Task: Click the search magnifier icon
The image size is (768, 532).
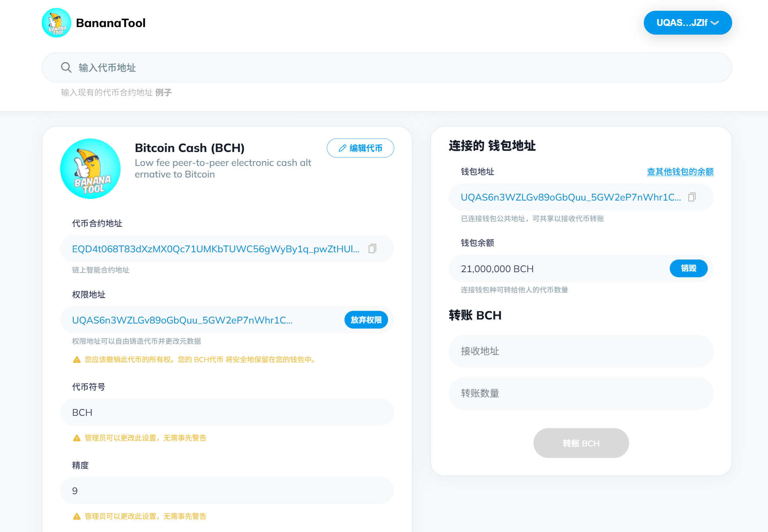Action: (66, 68)
